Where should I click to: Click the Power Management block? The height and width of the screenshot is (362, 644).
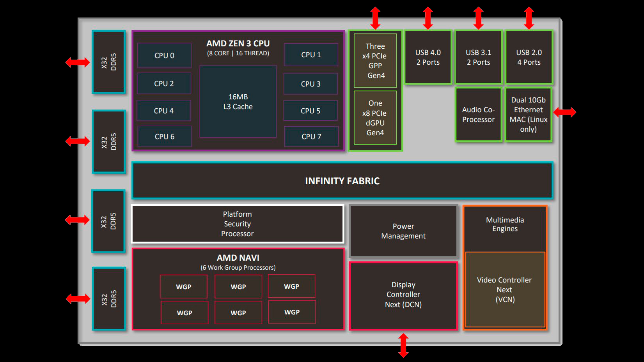[403, 231]
